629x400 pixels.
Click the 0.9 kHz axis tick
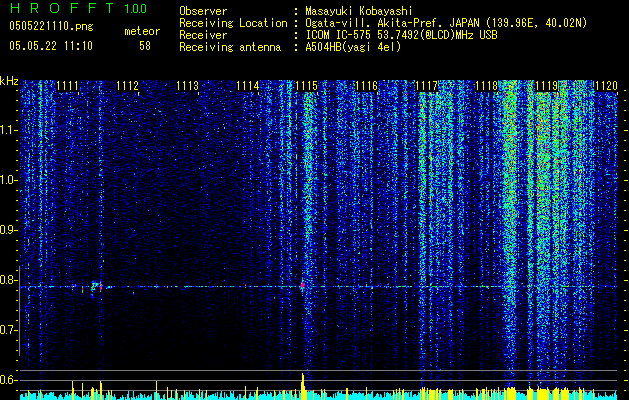click(x=9, y=230)
